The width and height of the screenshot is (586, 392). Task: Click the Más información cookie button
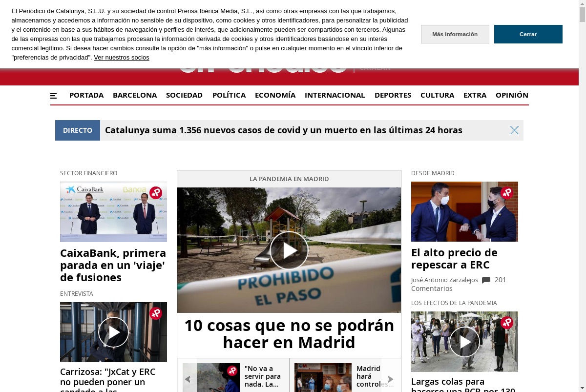point(455,34)
